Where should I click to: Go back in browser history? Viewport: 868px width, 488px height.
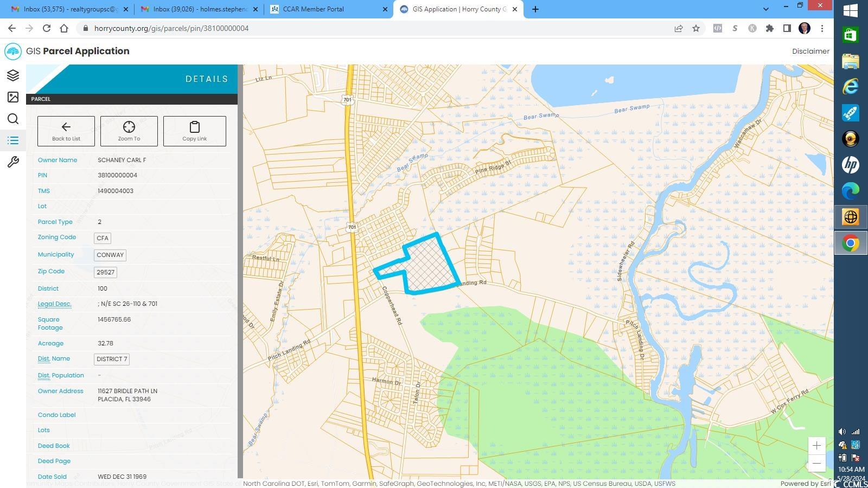(12, 28)
